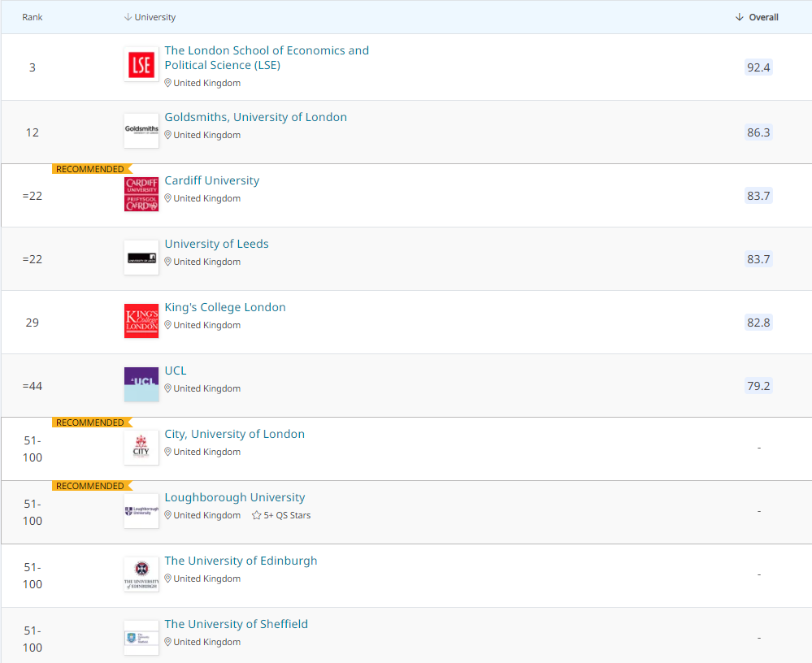Click the location pin under University of Sheffield
Viewport: 812px width, 663px height.
167,642
